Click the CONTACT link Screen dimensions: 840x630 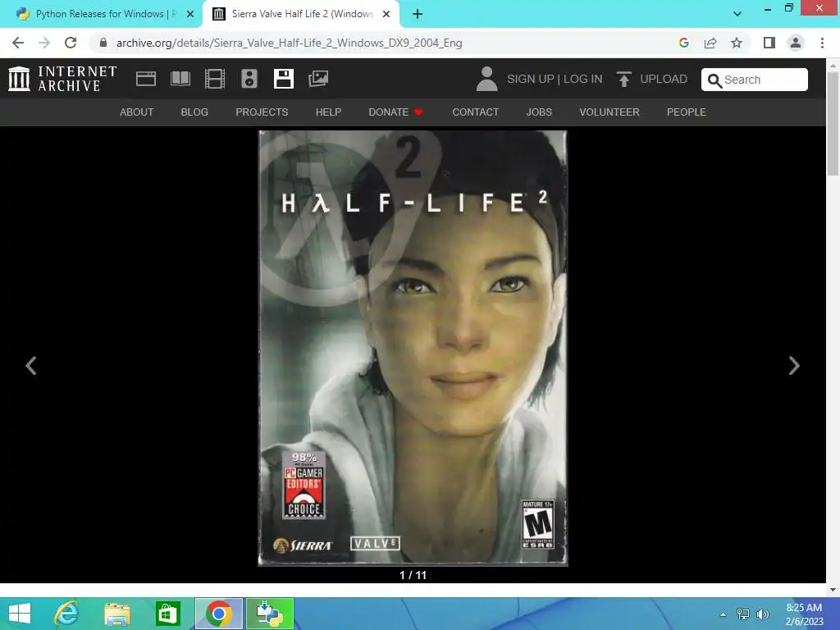point(476,112)
